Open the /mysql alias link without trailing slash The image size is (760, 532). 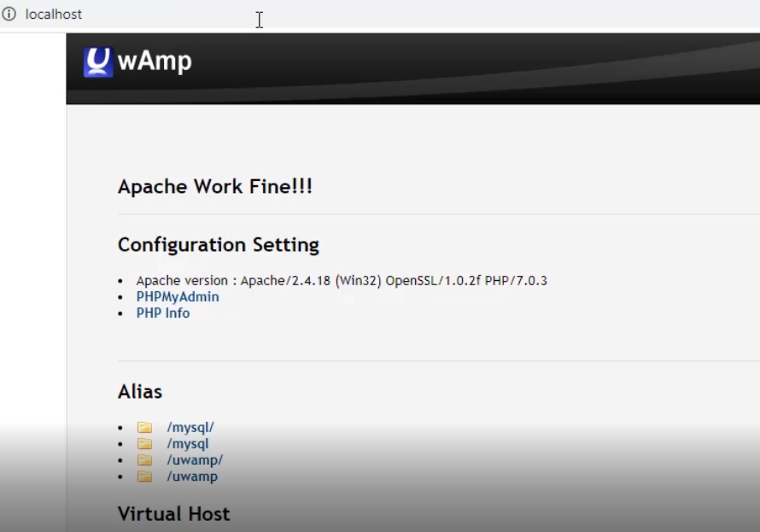tap(188, 444)
